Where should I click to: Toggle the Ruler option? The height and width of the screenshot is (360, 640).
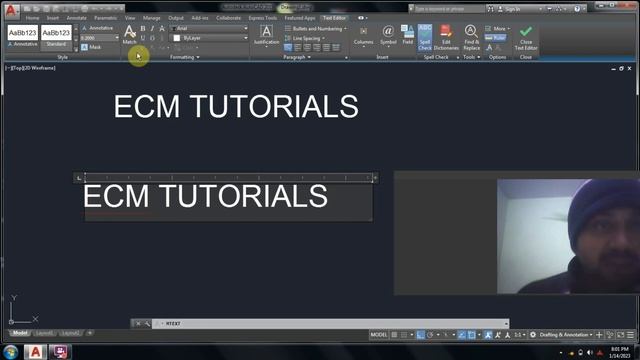click(x=496, y=38)
